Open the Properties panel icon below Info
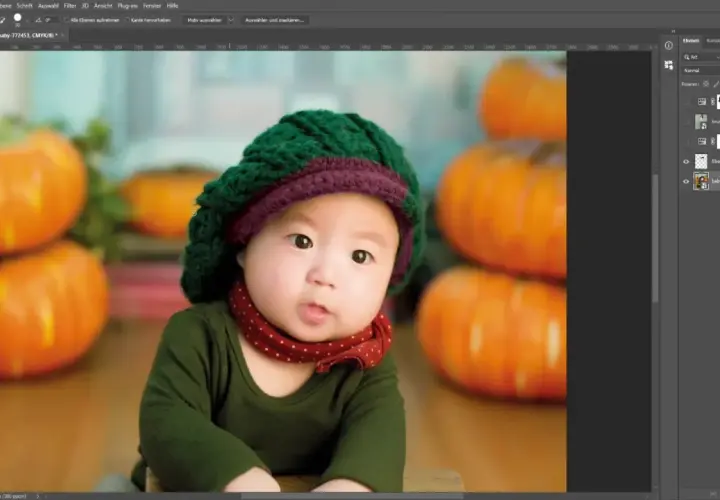This screenshot has height=500, width=720. point(669,65)
